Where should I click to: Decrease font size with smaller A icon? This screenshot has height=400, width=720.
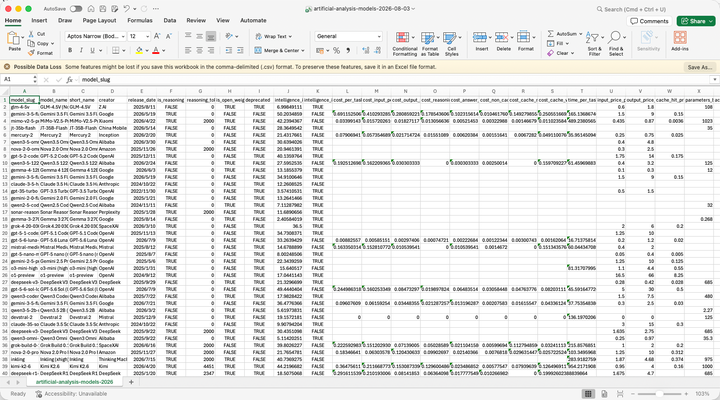click(169, 36)
